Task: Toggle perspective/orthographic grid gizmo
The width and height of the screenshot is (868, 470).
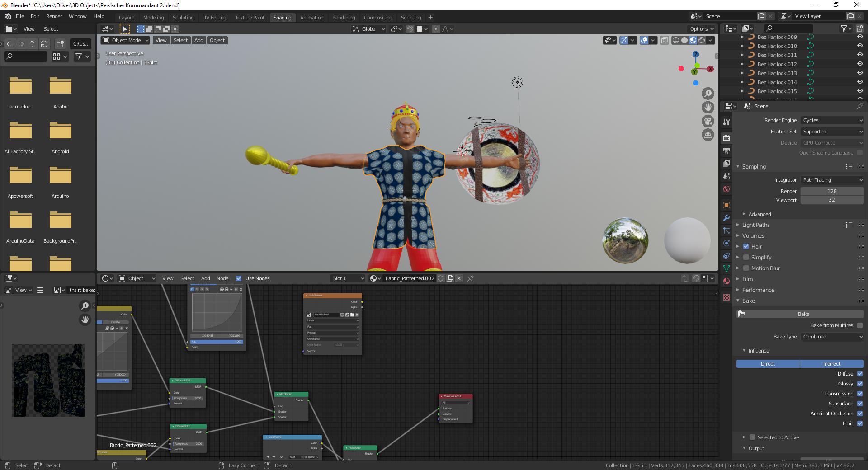Action: (708, 135)
